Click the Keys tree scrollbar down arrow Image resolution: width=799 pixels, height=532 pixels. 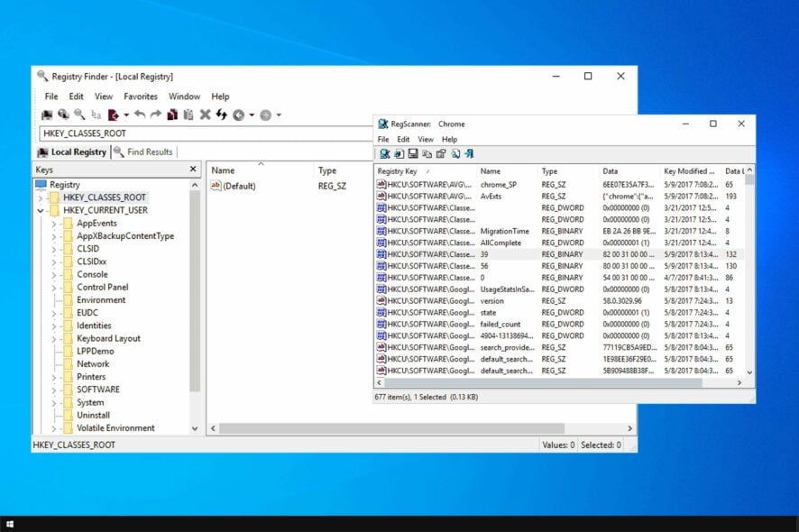195,428
